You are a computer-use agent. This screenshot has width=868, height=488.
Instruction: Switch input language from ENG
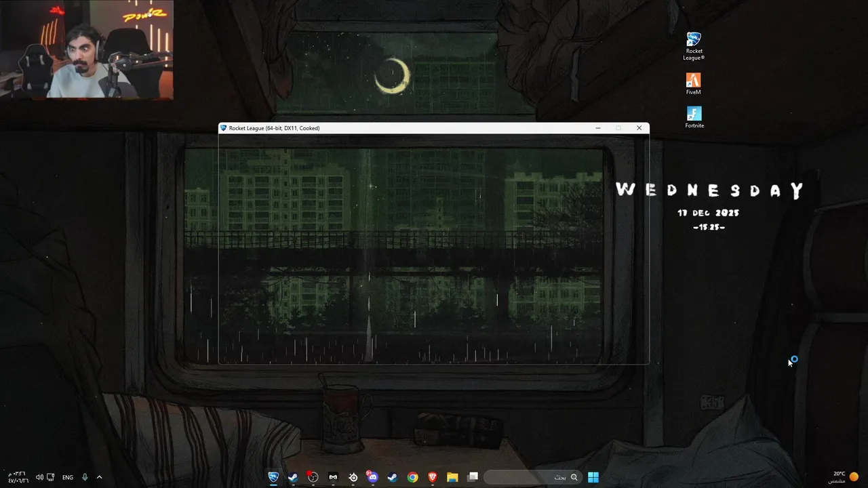[68, 477]
